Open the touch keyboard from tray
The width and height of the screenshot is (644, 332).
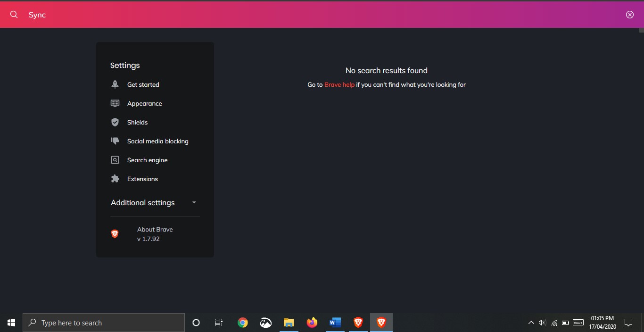(x=578, y=323)
